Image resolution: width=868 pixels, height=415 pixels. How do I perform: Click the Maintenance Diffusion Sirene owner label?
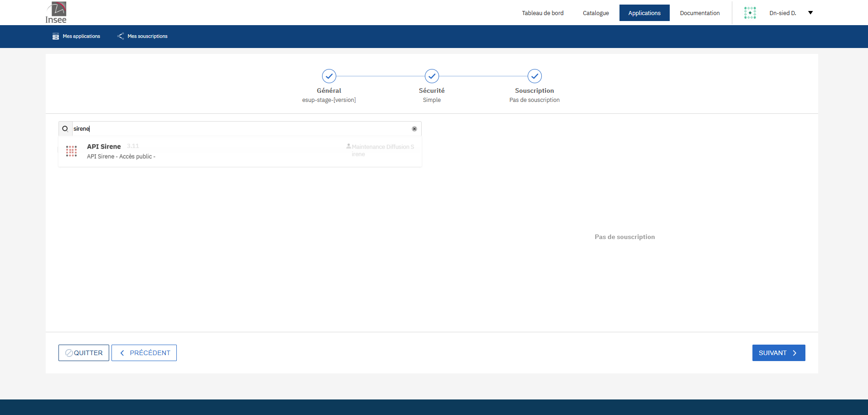tap(381, 150)
